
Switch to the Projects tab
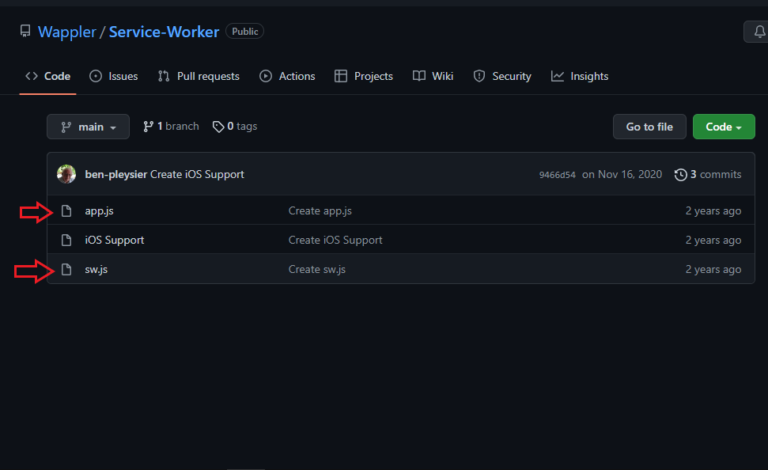point(363,76)
